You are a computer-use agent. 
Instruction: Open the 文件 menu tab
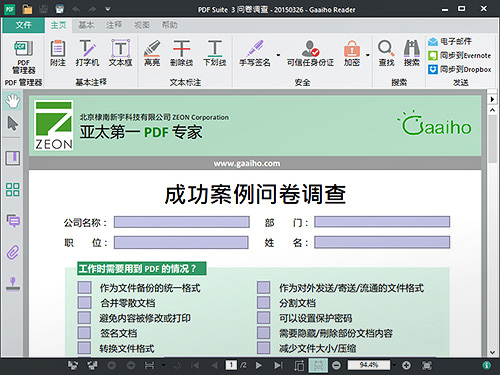23,25
